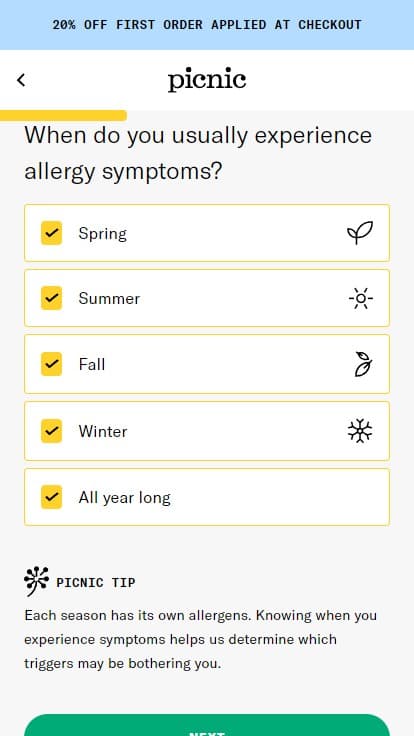
Task: Go back using the left chevron arrow
Action: tap(21, 80)
